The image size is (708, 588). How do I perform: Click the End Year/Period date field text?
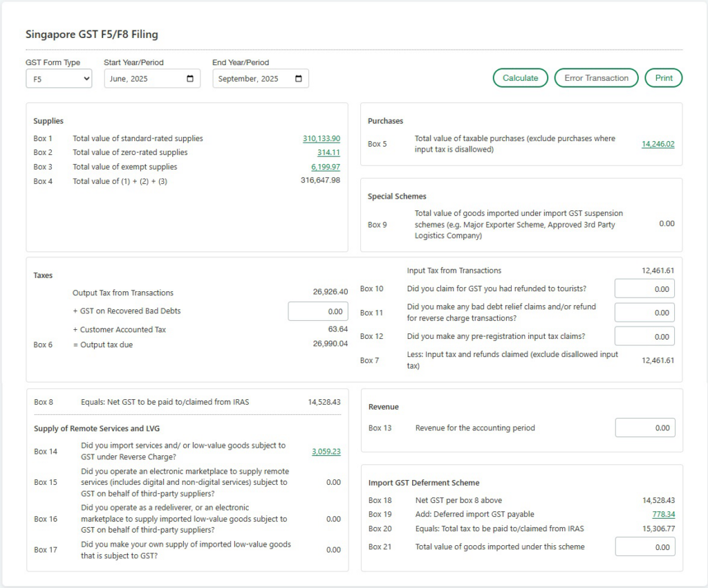(x=248, y=79)
